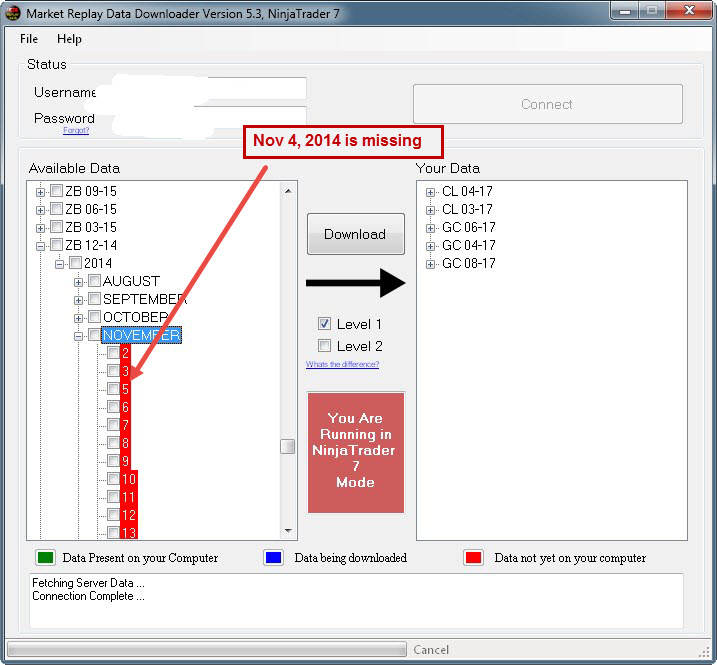Enable the Level 2 checkbox

click(x=324, y=345)
